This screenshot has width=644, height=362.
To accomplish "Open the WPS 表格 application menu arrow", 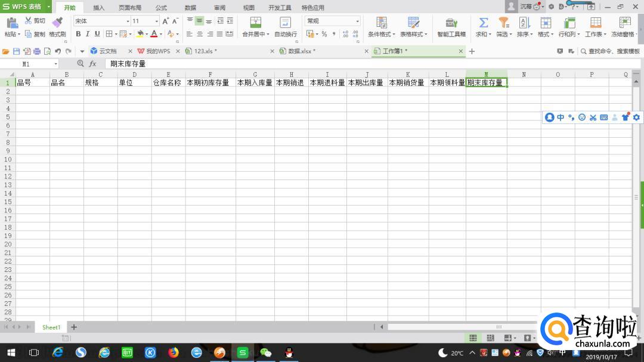I will pos(49,7).
